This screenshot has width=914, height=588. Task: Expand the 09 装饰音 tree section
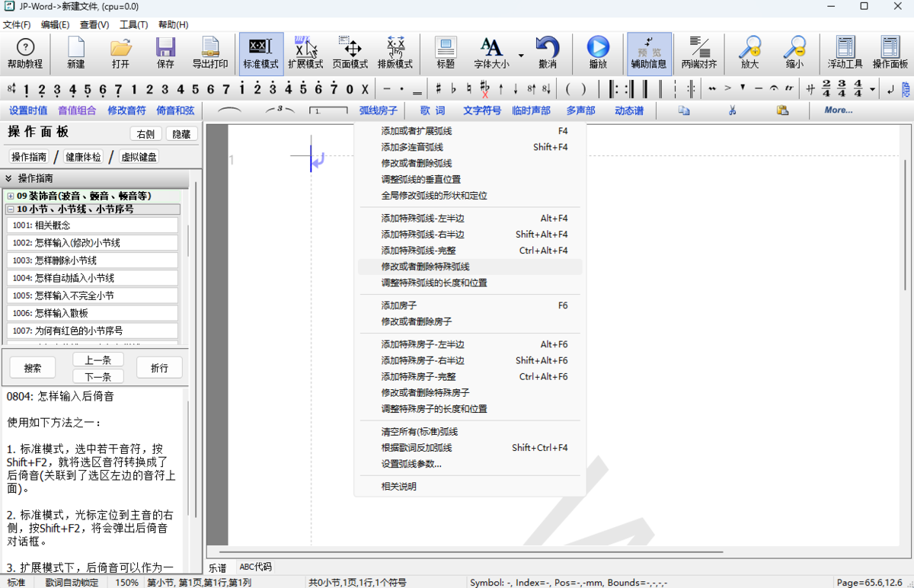tap(10, 196)
